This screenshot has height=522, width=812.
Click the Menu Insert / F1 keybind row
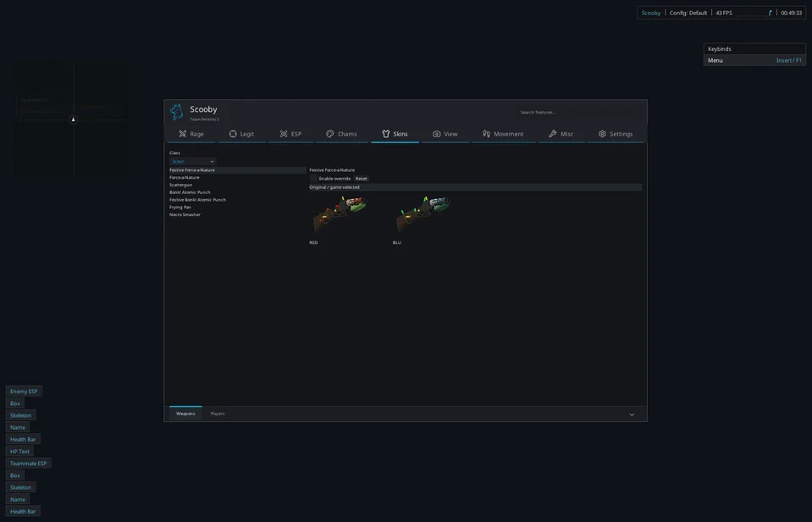(754, 60)
